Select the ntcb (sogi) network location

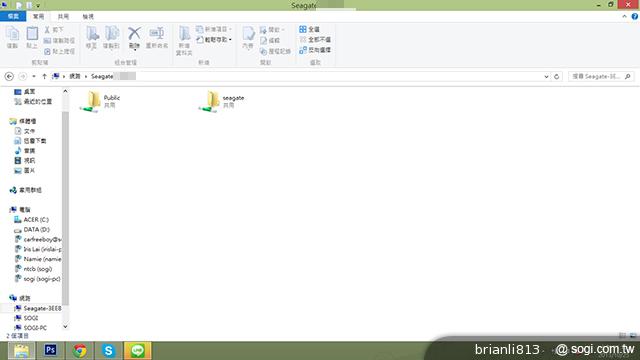pos(38,269)
